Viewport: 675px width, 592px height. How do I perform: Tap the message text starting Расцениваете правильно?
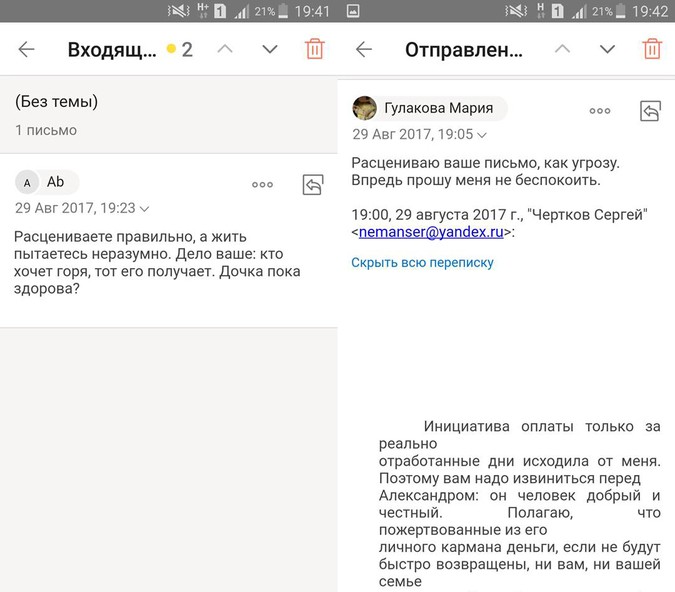coord(157,263)
